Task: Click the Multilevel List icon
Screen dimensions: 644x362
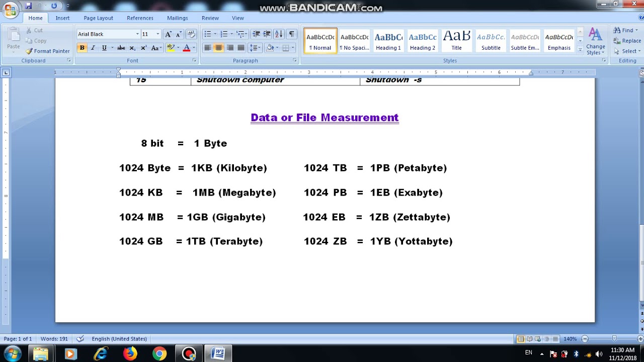Action: [240, 34]
